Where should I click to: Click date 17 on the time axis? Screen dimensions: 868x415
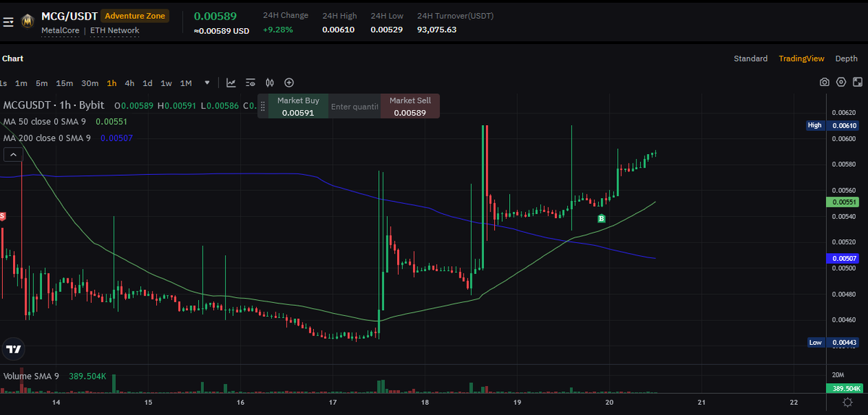(x=333, y=402)
